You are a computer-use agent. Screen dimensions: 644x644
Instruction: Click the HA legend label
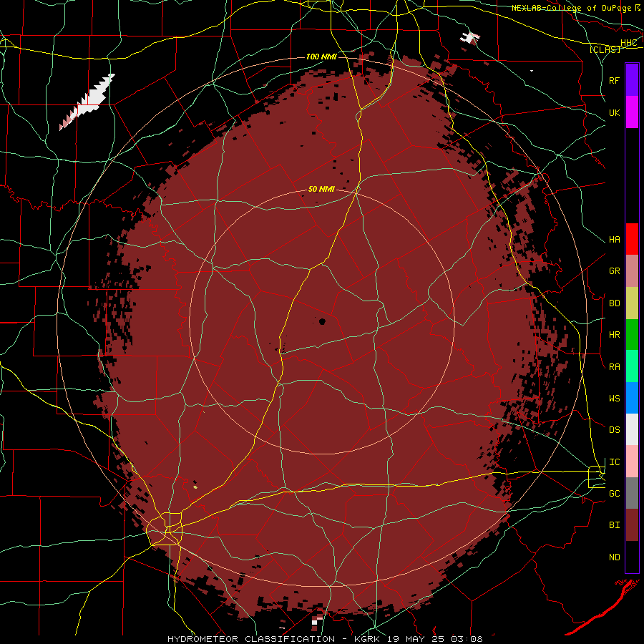[614, 239]
